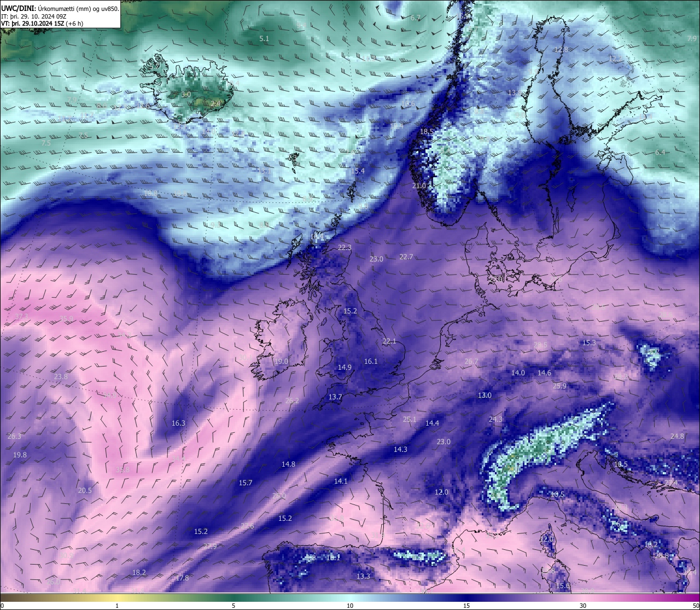Screen dimensions: 700x610
Task: Click the valid time line 'VT: þri. 29.10.2024 15Z (+6 h)'
Action: coord(43,24)
